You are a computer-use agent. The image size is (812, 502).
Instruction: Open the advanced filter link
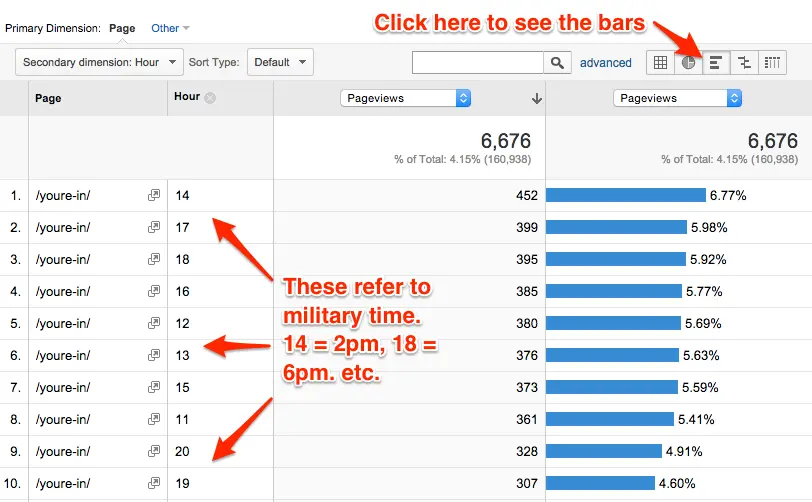(605, 63)
